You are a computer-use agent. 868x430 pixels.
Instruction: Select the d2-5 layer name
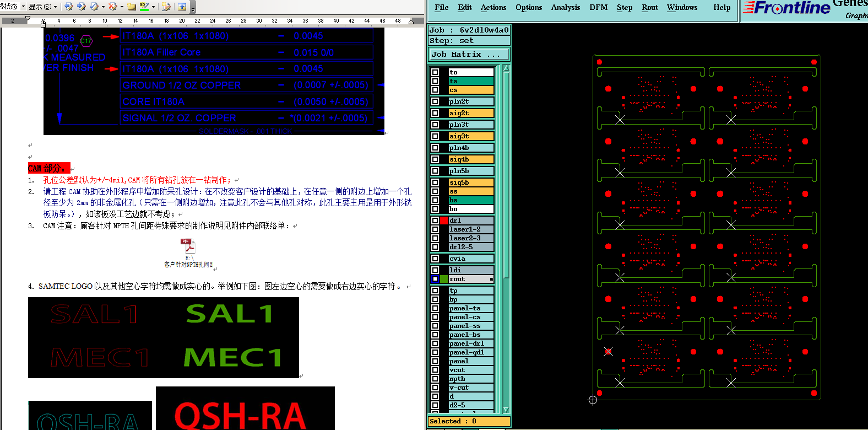point(471,405)
